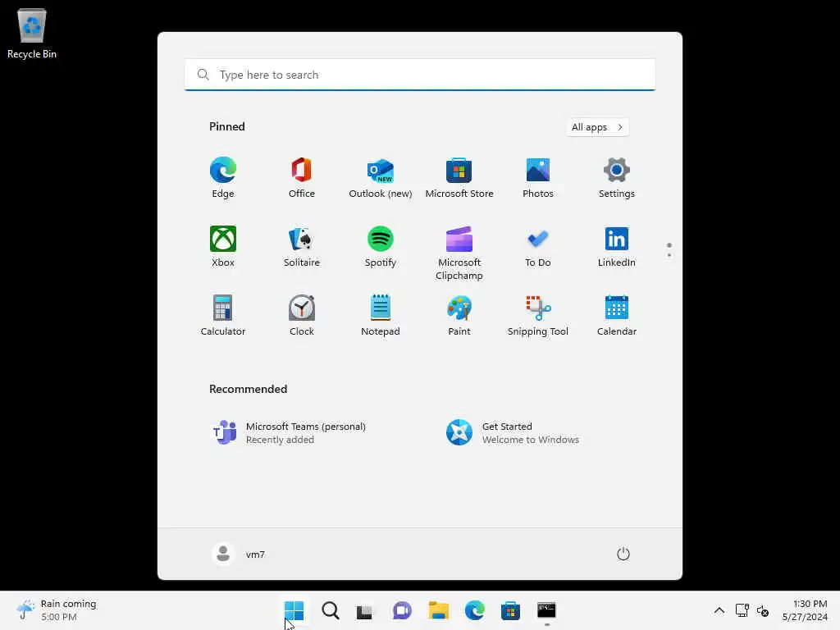The image size is (840, 630).
Task: Focus the Type here to search box
Action: [420, 75]
